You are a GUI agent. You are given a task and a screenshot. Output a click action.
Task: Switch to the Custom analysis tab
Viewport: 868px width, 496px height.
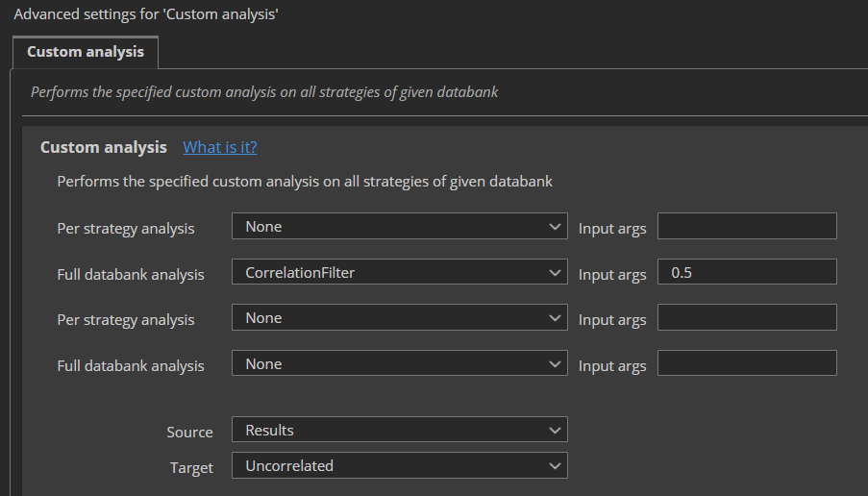pos(86,52)
